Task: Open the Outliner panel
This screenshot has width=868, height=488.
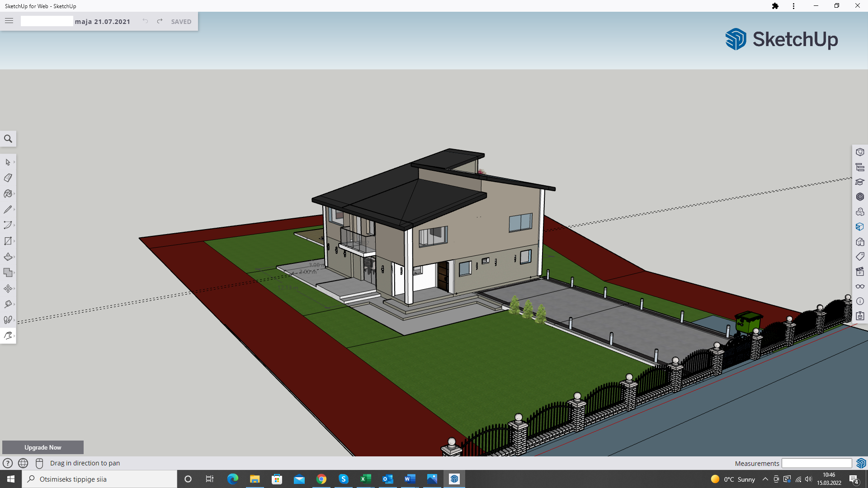Action: (860, 167)
